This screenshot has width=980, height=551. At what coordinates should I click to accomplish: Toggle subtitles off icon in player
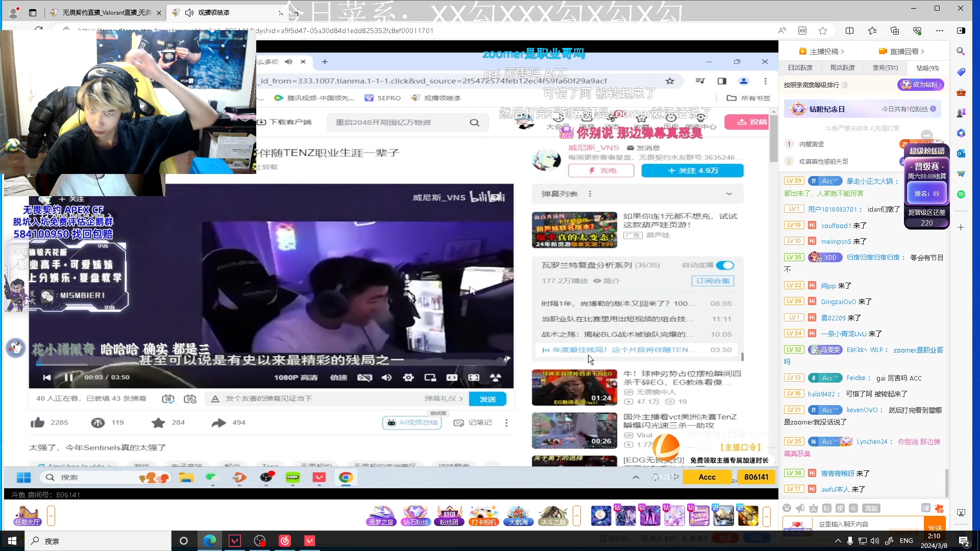(x=364, y=378)
